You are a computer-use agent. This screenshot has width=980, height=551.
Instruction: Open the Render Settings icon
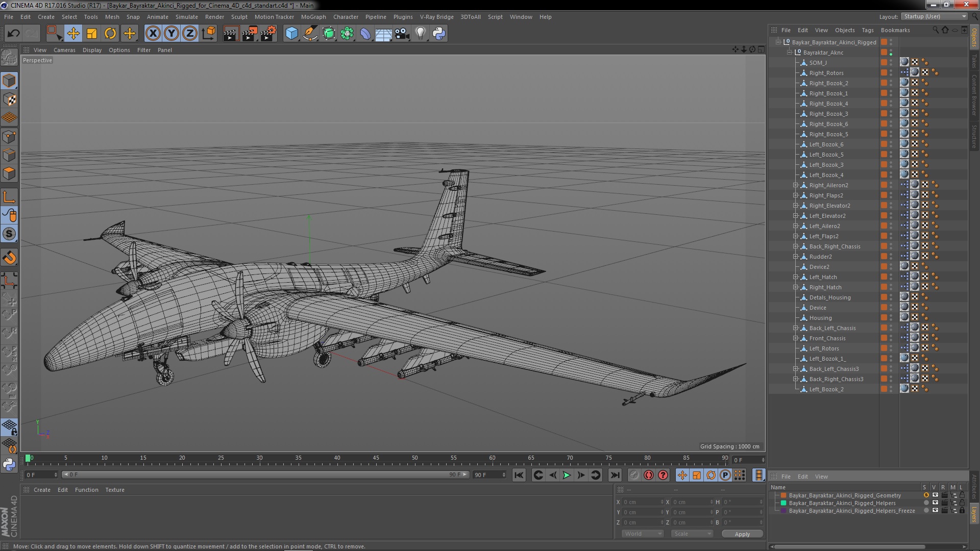point(268,34)
